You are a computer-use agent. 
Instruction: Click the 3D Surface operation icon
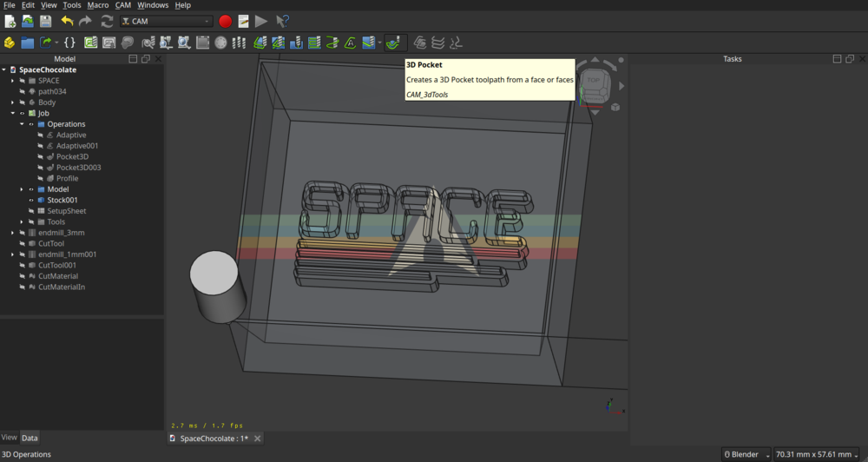coord(419,43)
